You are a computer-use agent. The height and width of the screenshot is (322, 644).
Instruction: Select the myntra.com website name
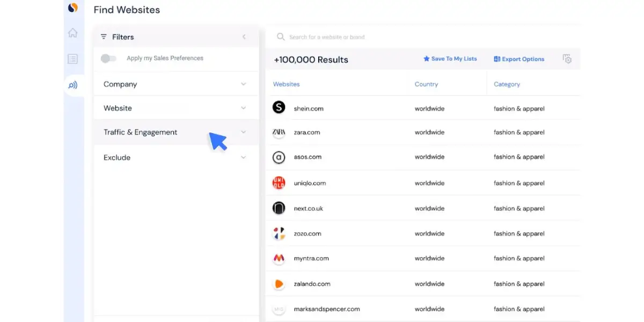point(311,259)
